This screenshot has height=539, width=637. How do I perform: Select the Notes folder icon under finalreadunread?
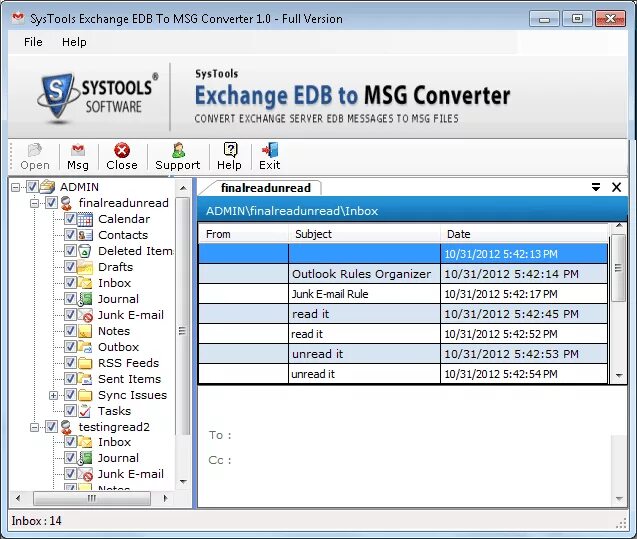tap(85, 331)
